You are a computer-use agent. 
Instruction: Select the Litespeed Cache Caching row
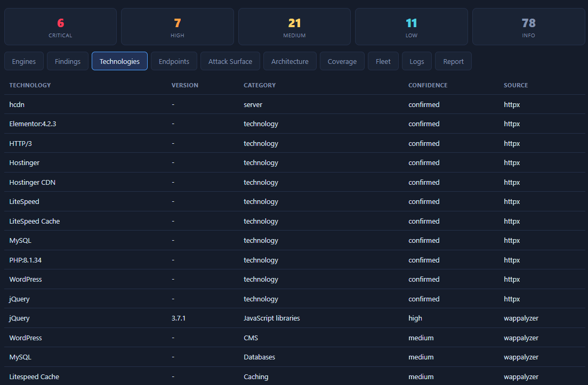(x=294, y=376)
